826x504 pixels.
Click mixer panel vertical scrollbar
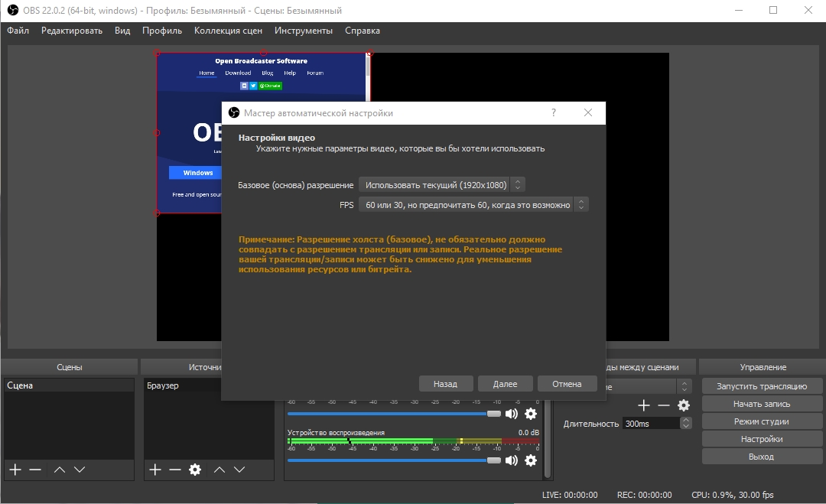tap(548, 439)
